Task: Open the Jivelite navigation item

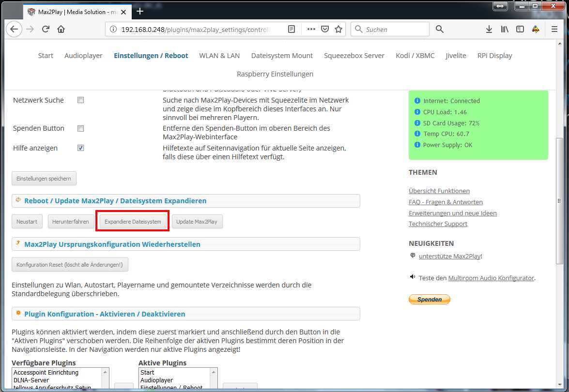Action: (x=456, y=56)
